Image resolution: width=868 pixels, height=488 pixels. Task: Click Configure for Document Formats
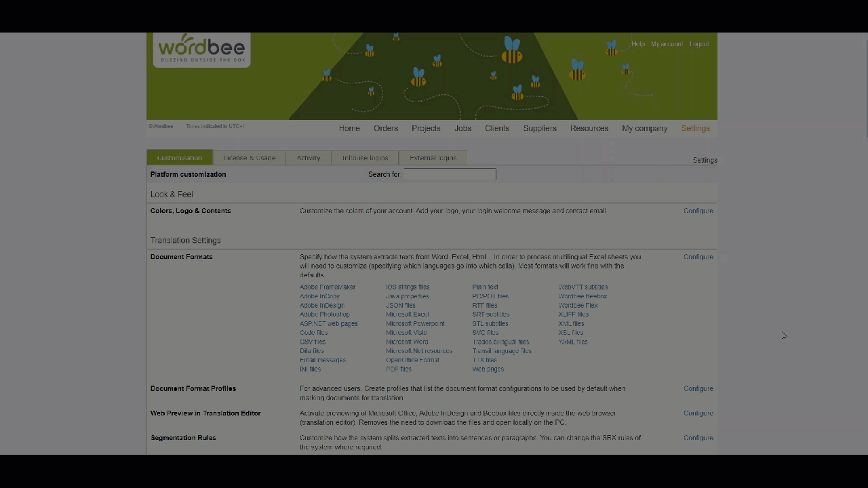coord(698,257)
